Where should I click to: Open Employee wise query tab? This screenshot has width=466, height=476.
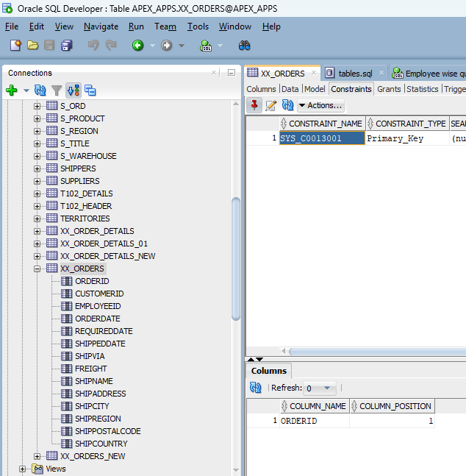point(429,74)
